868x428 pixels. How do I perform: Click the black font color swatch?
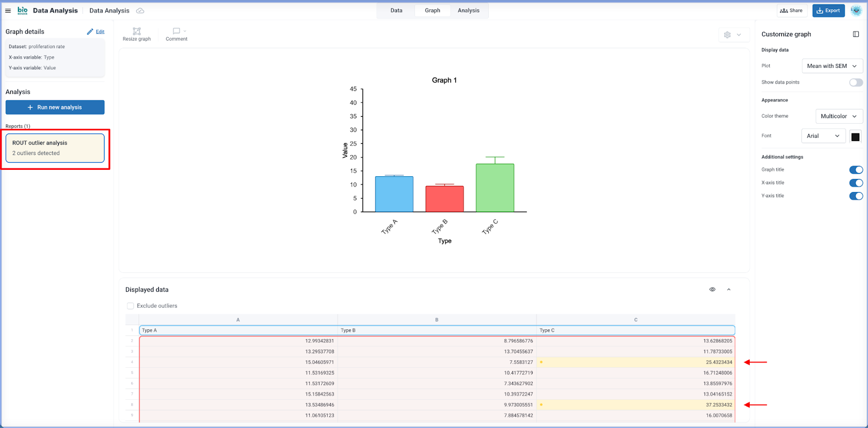click(x=856, y=137)
